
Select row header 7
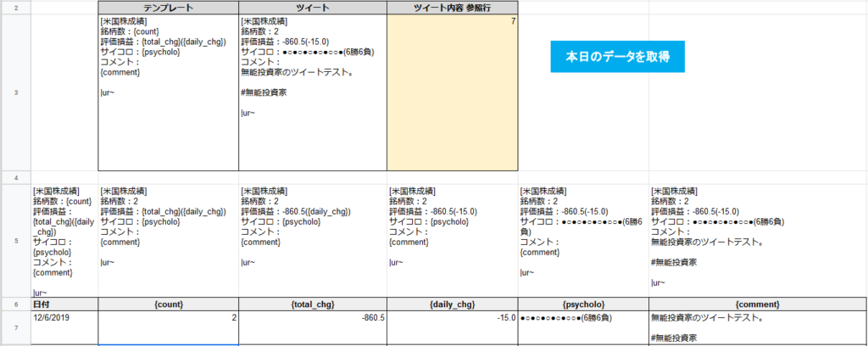tap(15, 327)
